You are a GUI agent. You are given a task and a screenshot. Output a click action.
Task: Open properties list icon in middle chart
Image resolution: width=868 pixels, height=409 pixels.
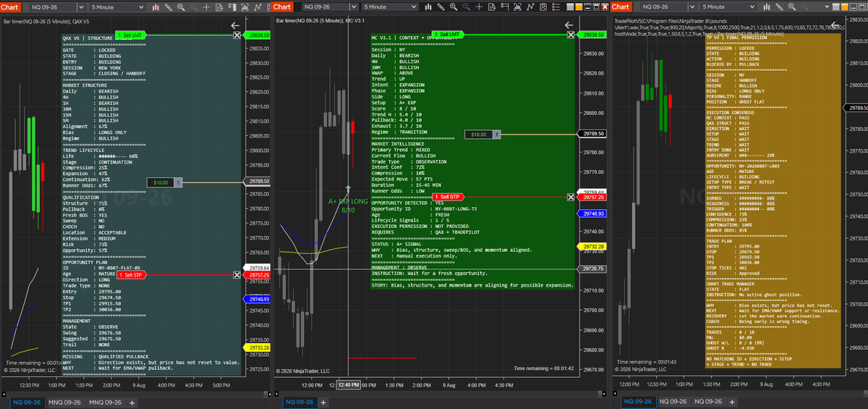[x=556, y=7]
